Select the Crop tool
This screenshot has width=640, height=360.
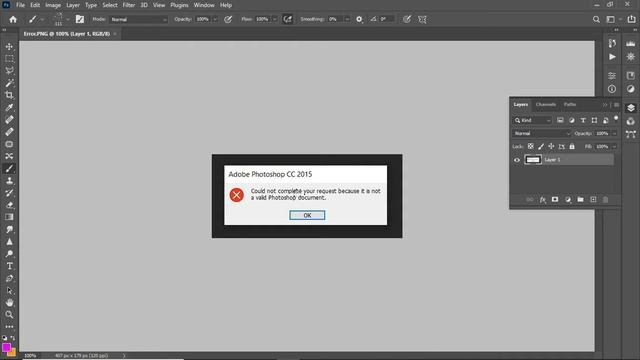[x=9, y=96]
